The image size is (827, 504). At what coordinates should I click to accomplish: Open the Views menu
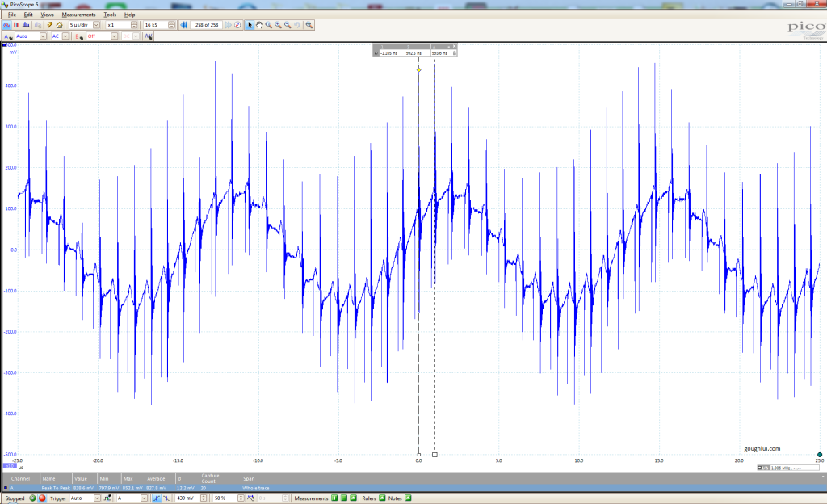48,15
